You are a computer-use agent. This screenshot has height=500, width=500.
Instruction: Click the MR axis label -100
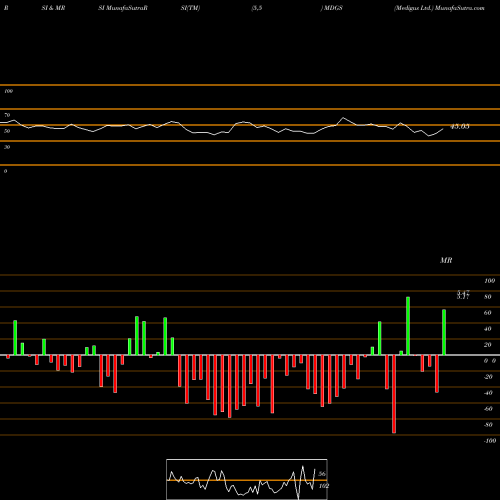pos(490,441)
